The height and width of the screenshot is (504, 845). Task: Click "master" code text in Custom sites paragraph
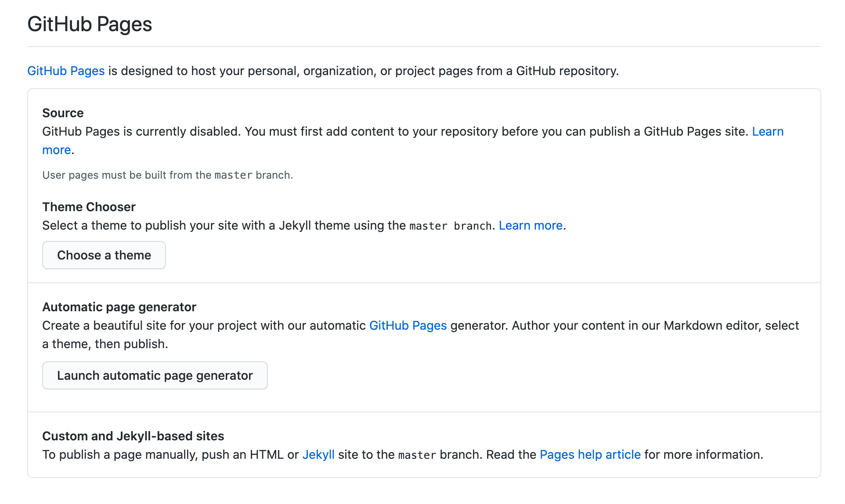(x=417, y=455)
